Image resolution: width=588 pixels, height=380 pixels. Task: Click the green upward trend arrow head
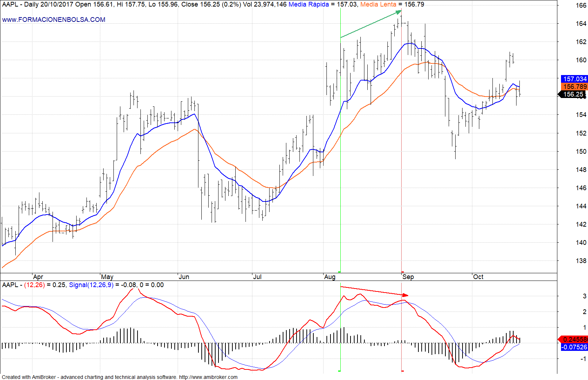pos(399,13)
